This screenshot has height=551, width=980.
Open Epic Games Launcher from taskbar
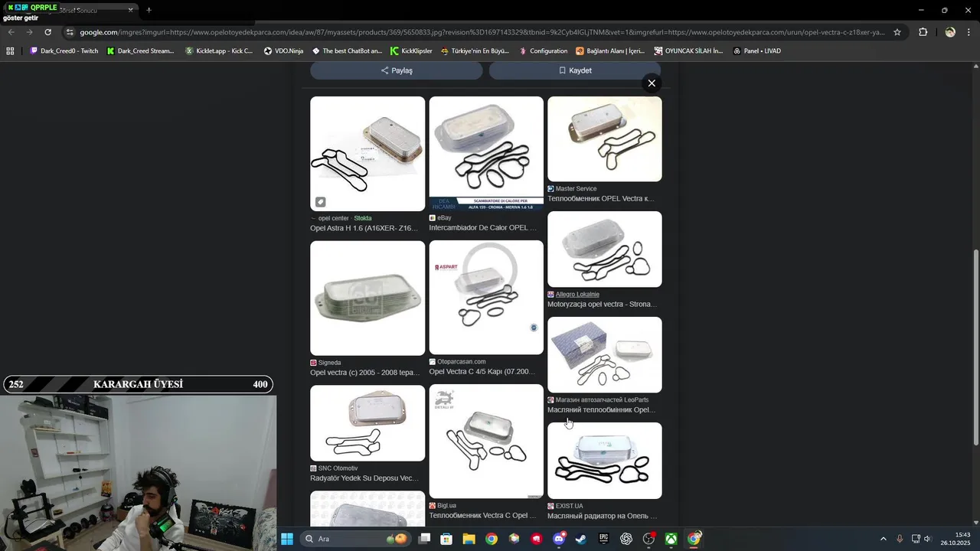point(603,539)
